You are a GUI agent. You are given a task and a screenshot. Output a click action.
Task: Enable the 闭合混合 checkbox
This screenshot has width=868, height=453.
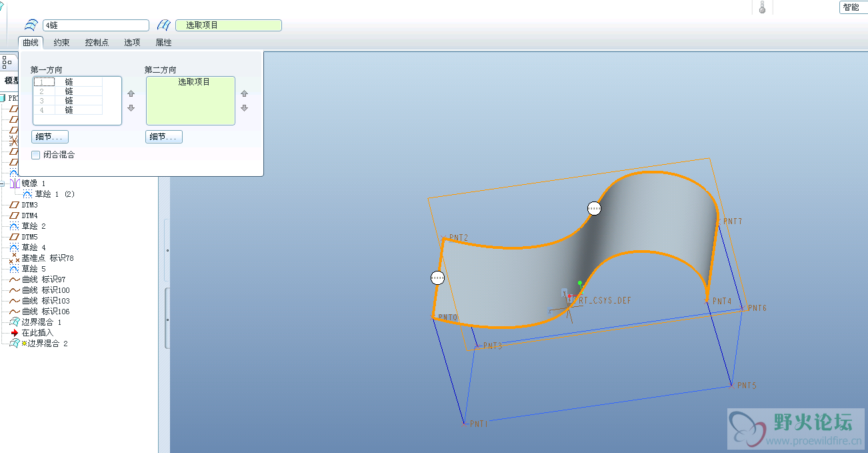(x=36, y=155)
